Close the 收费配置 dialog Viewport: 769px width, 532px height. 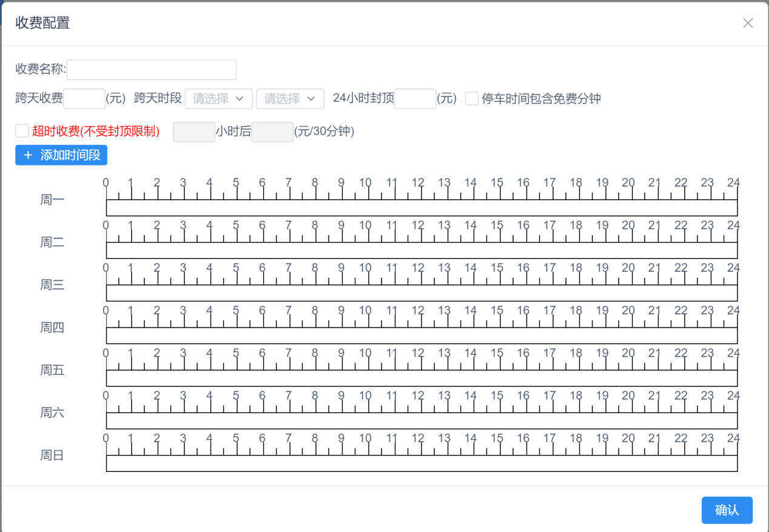click(748, 23)
